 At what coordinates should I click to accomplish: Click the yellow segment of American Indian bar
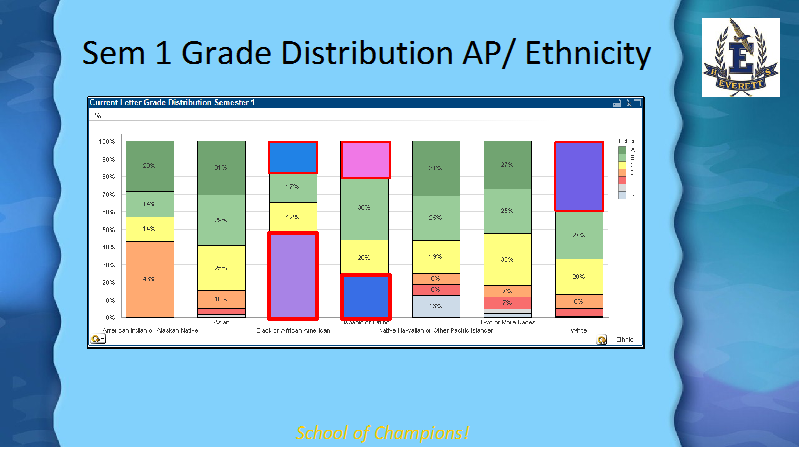pyautogui.click(x=150, y=229)
